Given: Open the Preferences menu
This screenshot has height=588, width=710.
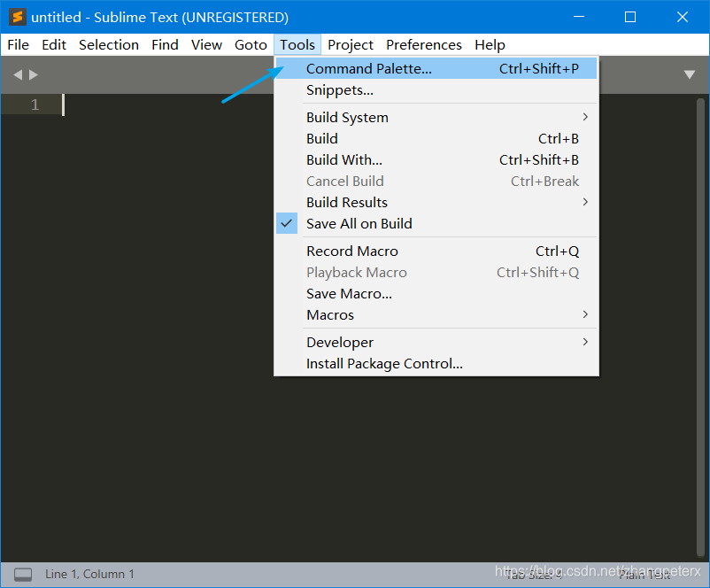Looking at the screenshot, I should [x=424, y=45].
